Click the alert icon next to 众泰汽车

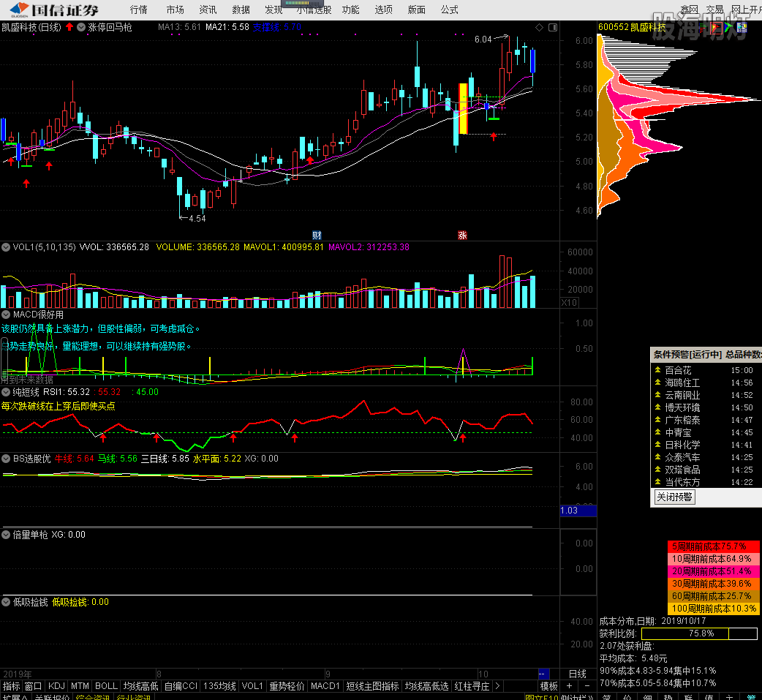[x=657, y=457]
